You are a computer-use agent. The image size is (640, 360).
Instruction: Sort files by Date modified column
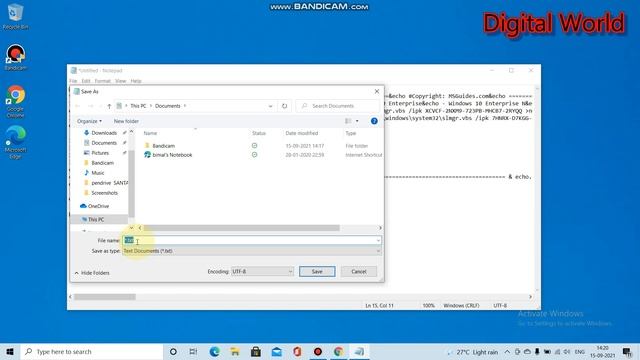tap(302, 133)
